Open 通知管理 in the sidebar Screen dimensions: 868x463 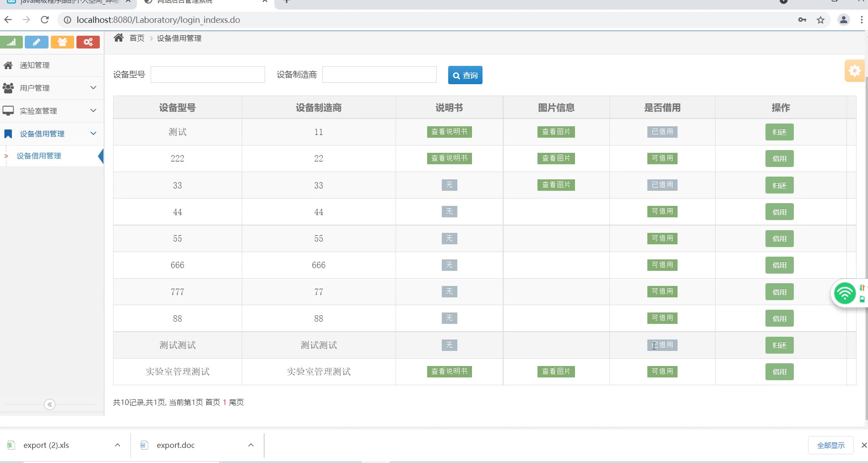[x=35, y=65]
